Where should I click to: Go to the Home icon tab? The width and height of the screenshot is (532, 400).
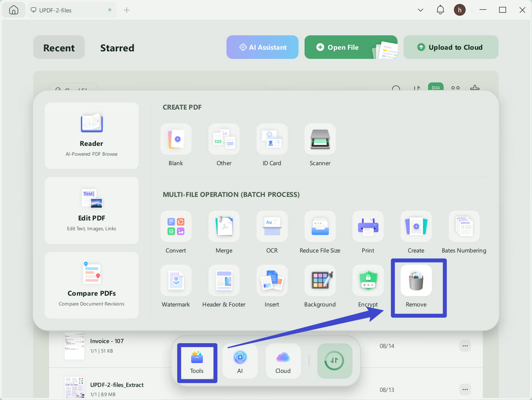click(13, 10)
